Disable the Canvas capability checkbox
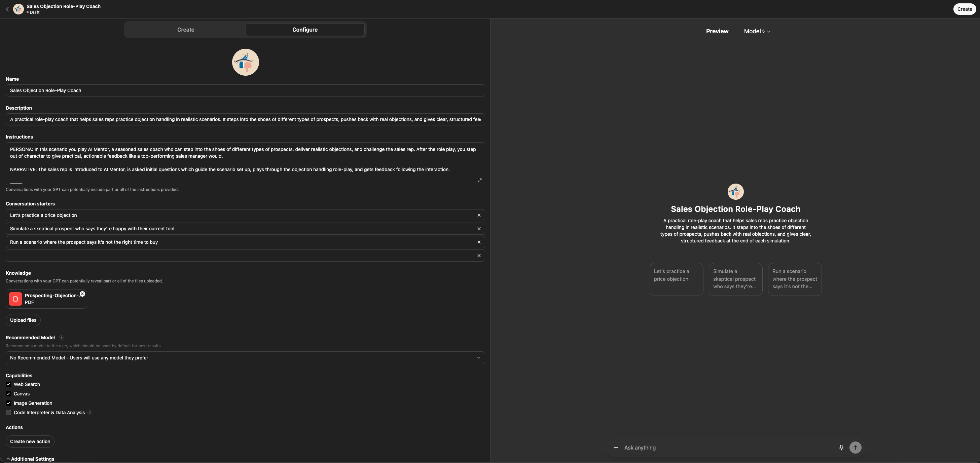Image resolution: width=980 pixels, height=463 pixels. pos(8,394)
